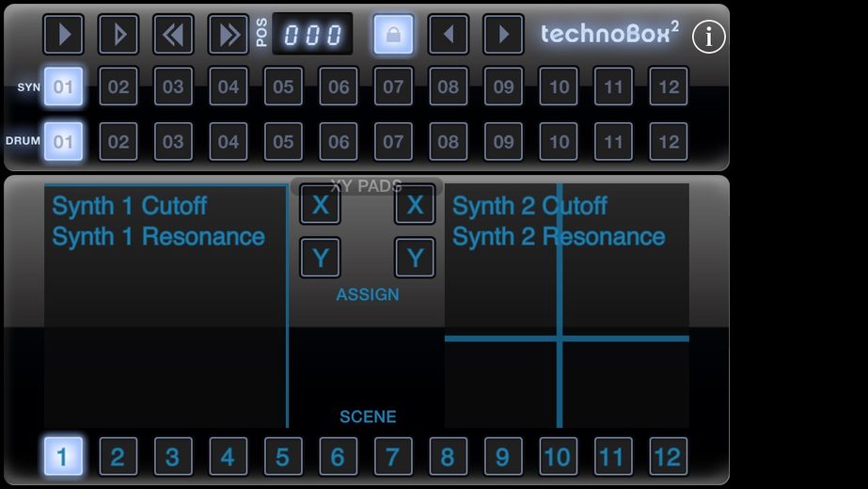This screenshot has height=489, width=868.
Task: Select SYN pattern 12
Action: (669, 87)
